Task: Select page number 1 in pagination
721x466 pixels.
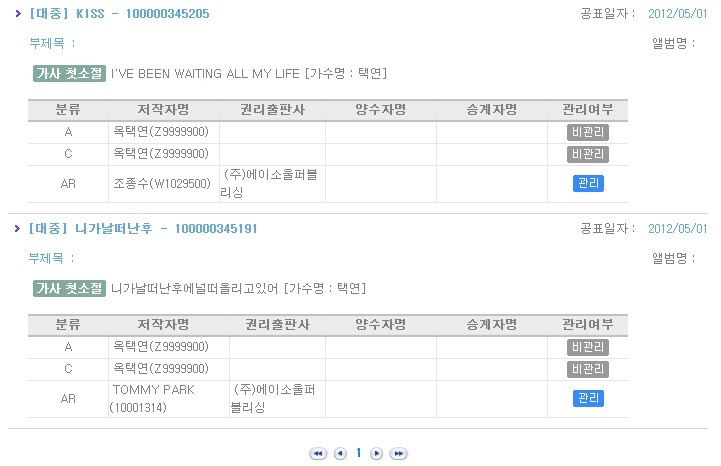Action: pos(359,453)
